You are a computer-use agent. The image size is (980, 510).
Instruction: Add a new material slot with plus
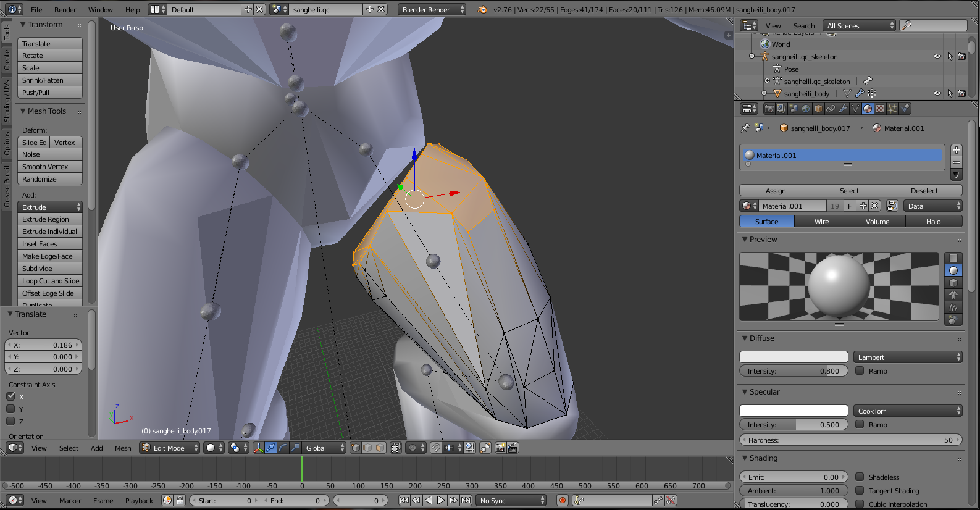point(957,150)
